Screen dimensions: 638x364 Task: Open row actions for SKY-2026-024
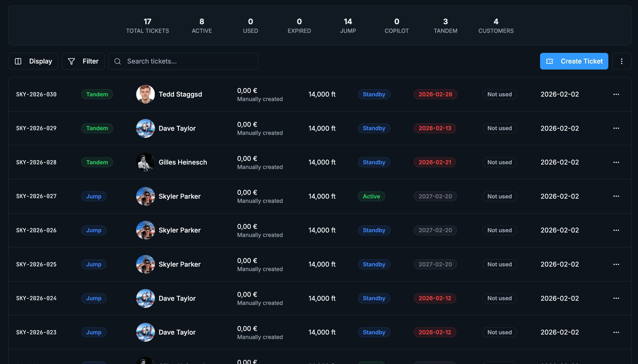coord(616,298)
